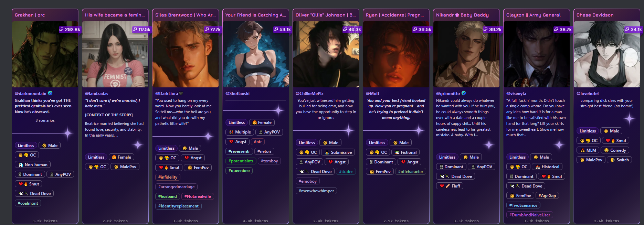Click the verified badge beside @grimmitto
This screenshot has height=225, width=644.
pos(464,93)
